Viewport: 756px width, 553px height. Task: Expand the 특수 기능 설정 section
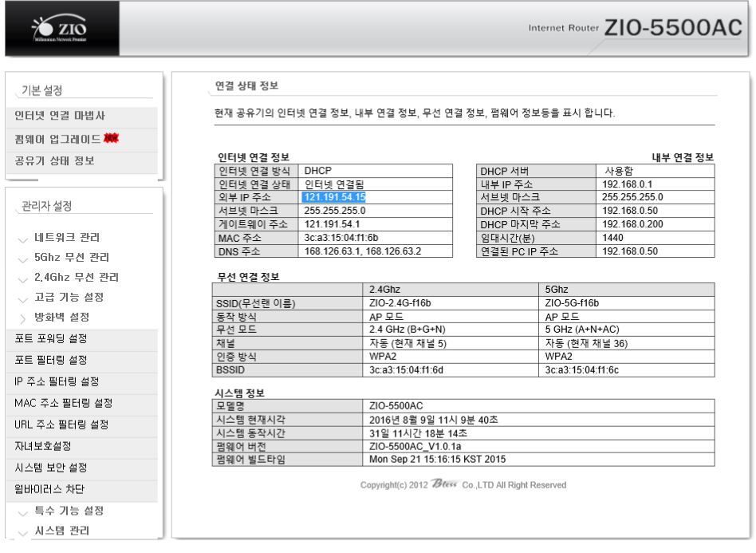(68, 510)
